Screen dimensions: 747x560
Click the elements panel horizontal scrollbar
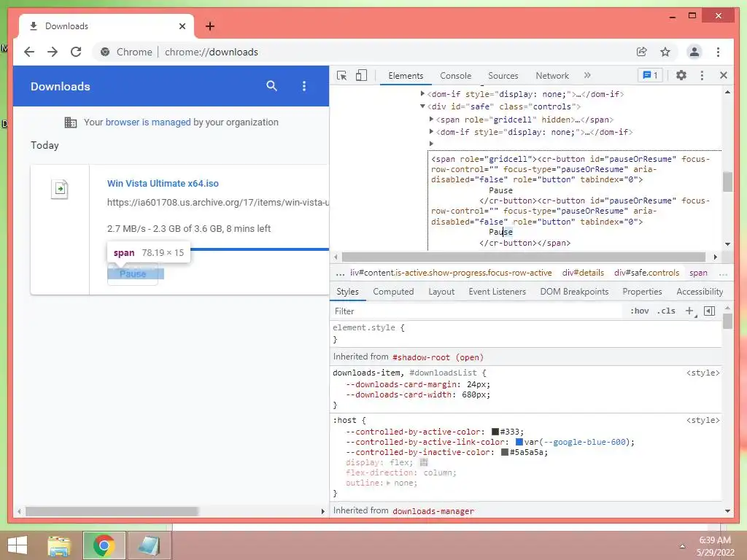point(523,257)
